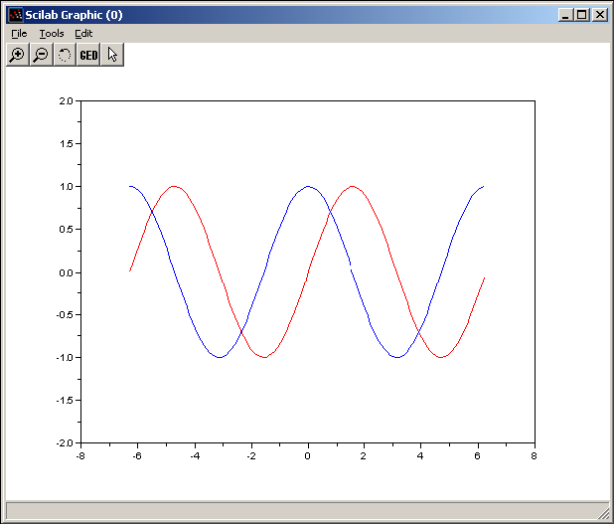Minimize the Scilab Graphic window

pyautogui.click(x=565, y=15)
